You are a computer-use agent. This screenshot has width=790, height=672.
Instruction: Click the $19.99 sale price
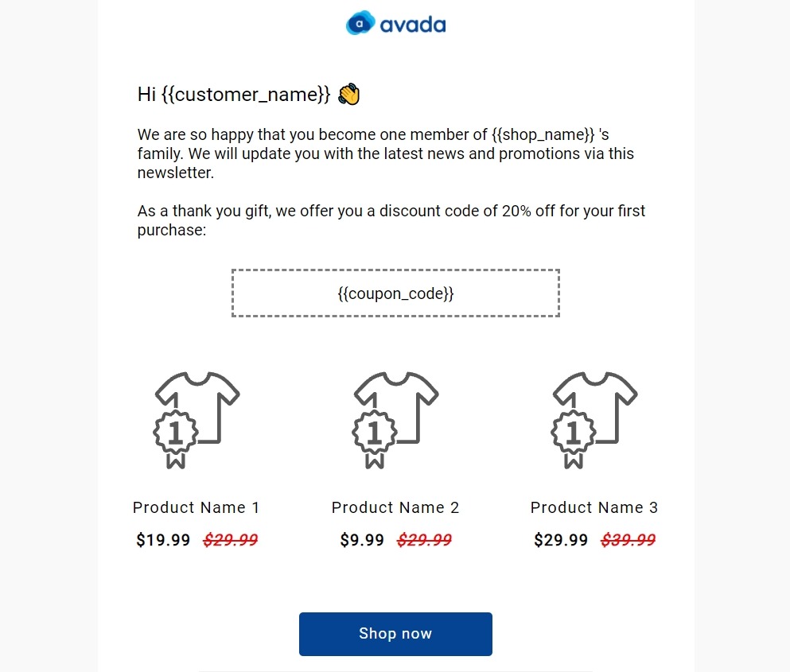pyautogui.click(x=163, y=540)
